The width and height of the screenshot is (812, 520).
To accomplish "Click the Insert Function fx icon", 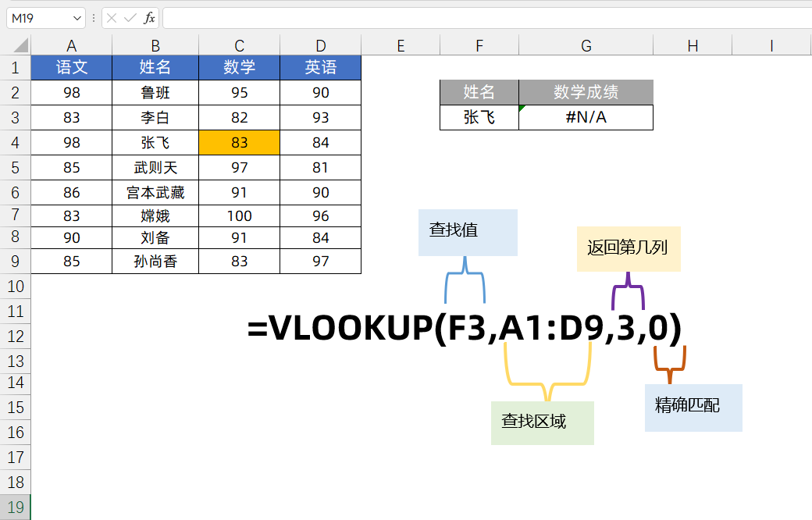I will [149, 18].
